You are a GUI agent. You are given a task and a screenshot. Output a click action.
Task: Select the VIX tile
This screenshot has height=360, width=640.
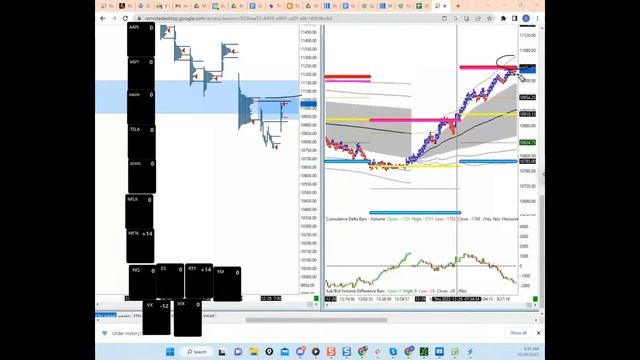(188, 318)
